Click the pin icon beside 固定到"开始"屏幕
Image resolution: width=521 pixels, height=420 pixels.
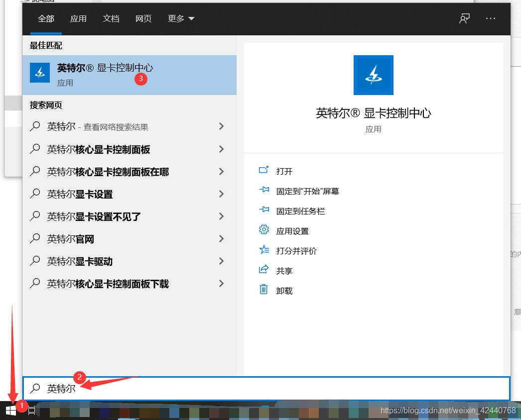click(264, 190)
